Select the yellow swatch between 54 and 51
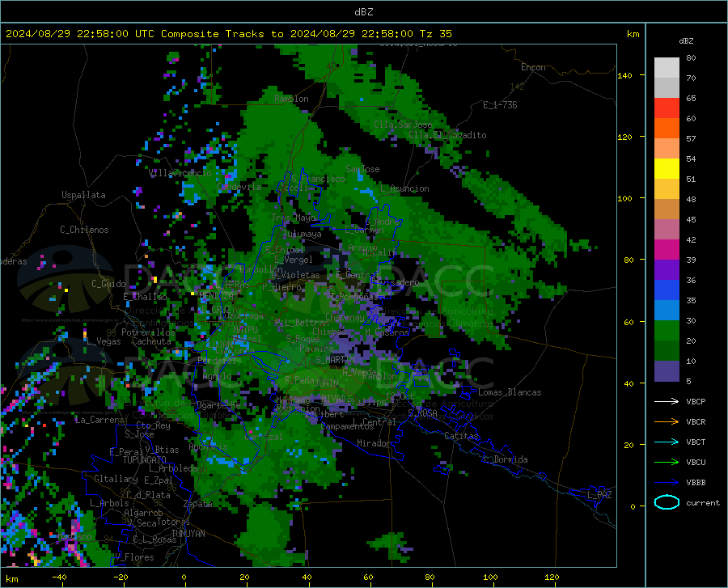Image resolution: width=728 pixels, height=588 pixels. (x=667, y=169)
